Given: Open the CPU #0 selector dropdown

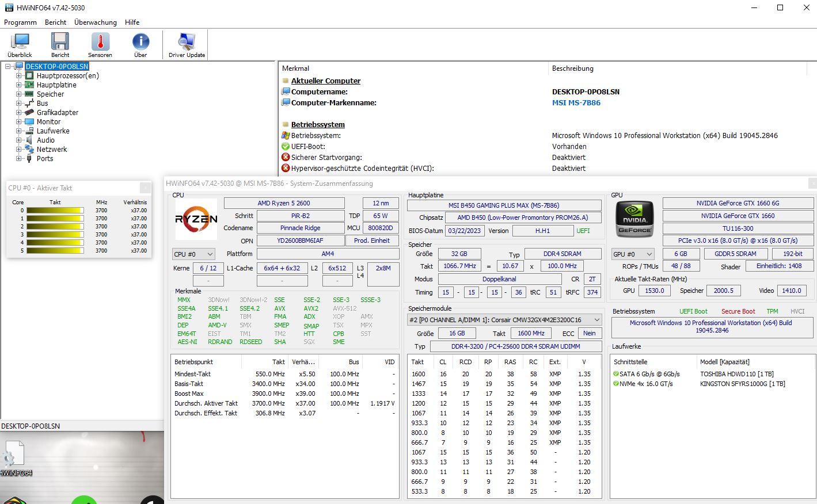Looking at the screenshot, I should pos(193,254).
